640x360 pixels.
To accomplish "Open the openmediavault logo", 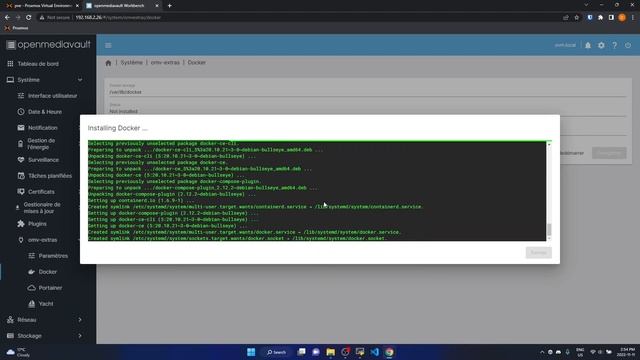I will (x=49, y=44).
